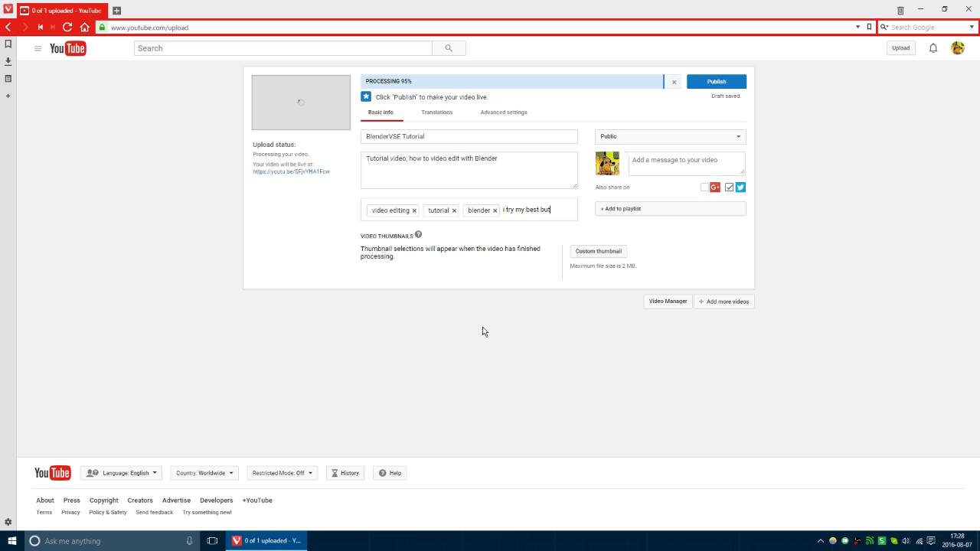The width and height of the screenshot is (980, 551).
Task: Click the fast forward navigation button
Action: click(x=53, y=27)
